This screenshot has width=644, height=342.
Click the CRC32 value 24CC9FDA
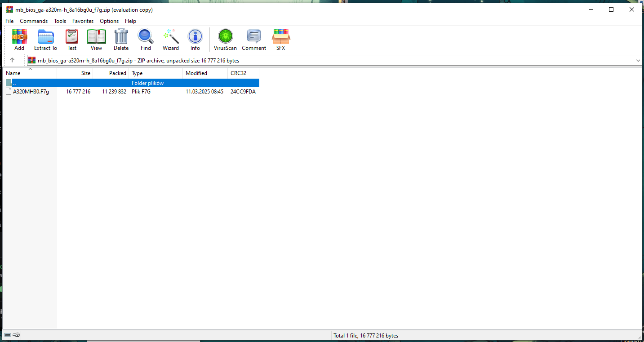(x=243, y=92)
